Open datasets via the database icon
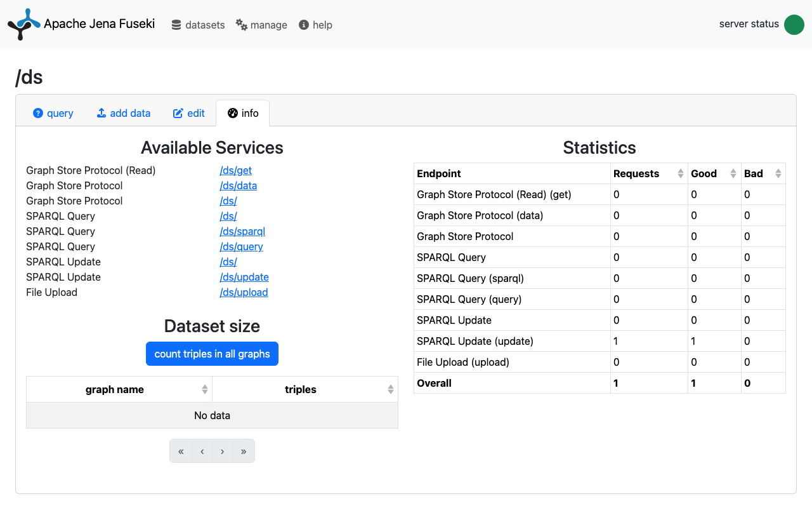 click(x=176, y=25)
